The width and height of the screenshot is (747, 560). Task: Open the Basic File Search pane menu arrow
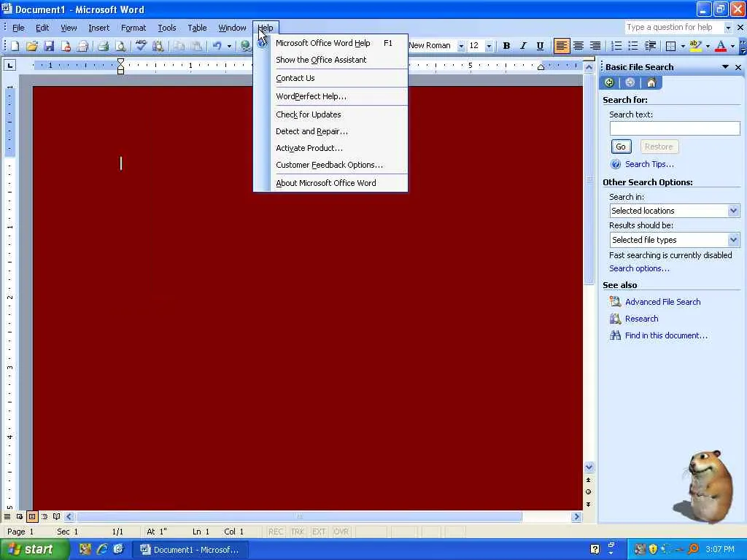click(725, 67)
